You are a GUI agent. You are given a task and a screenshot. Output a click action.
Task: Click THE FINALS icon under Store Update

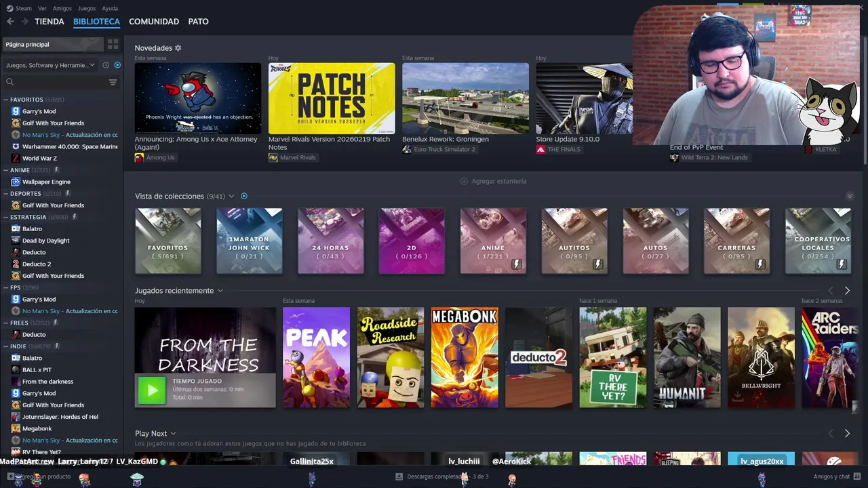[x=540, y=149]
